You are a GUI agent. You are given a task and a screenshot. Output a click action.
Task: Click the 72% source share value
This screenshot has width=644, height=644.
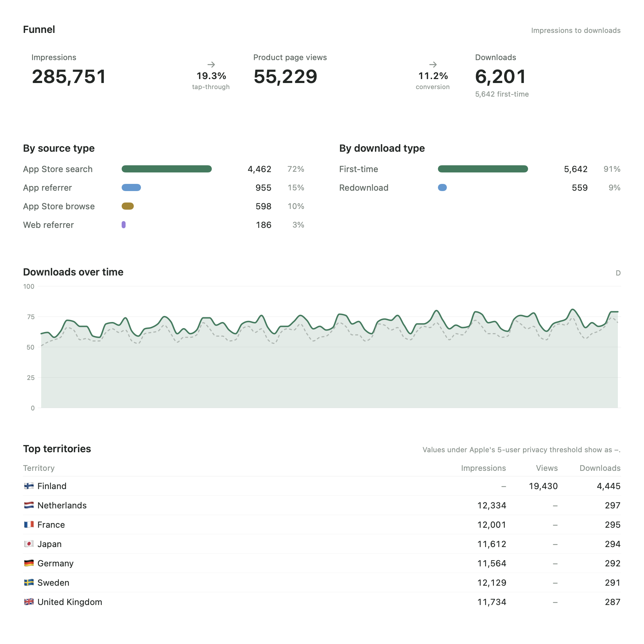[x=296, y=169]
